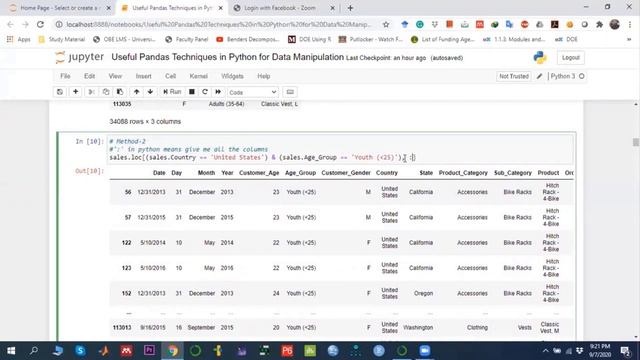The image size is (640, 360).
Task: Switch to the Home Page browser tab
Action: [60, 8]
